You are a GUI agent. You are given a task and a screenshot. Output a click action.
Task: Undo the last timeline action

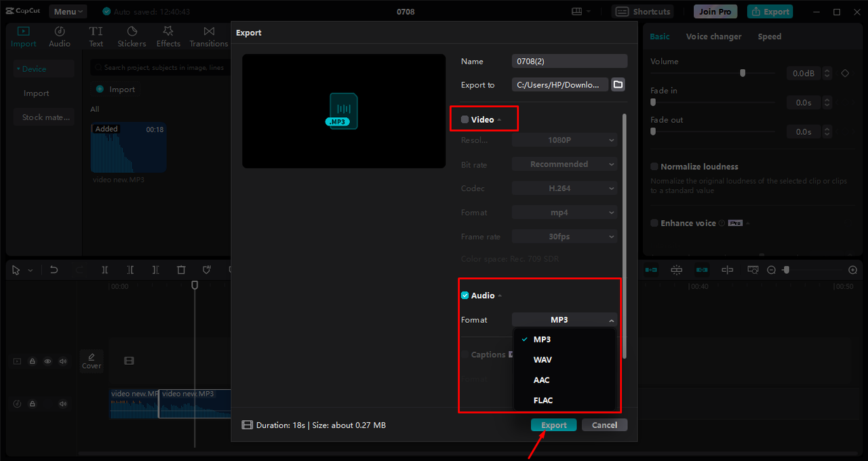54,270
